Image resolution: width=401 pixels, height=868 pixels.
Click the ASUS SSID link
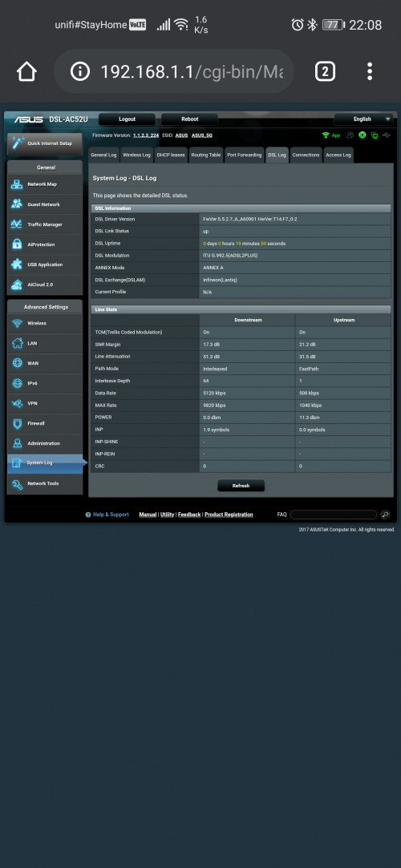[x=182, y=135]
